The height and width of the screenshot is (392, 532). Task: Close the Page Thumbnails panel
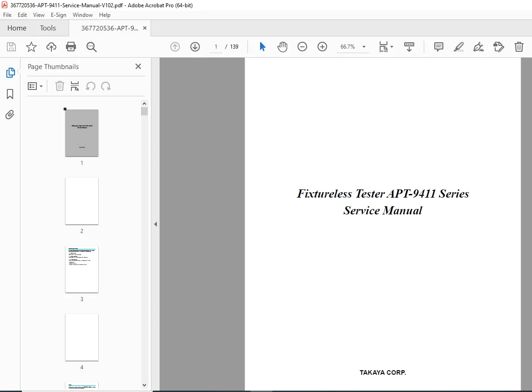[x=138, y=66]
